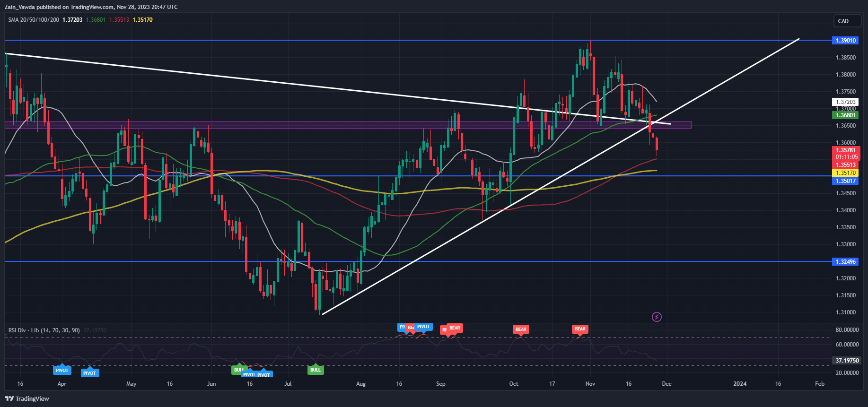Click the PIVOT tag directly above Apr
Image resolution: width=868 pixels, height=407 pixels.
pyautogui.click(x=62, y=370)
